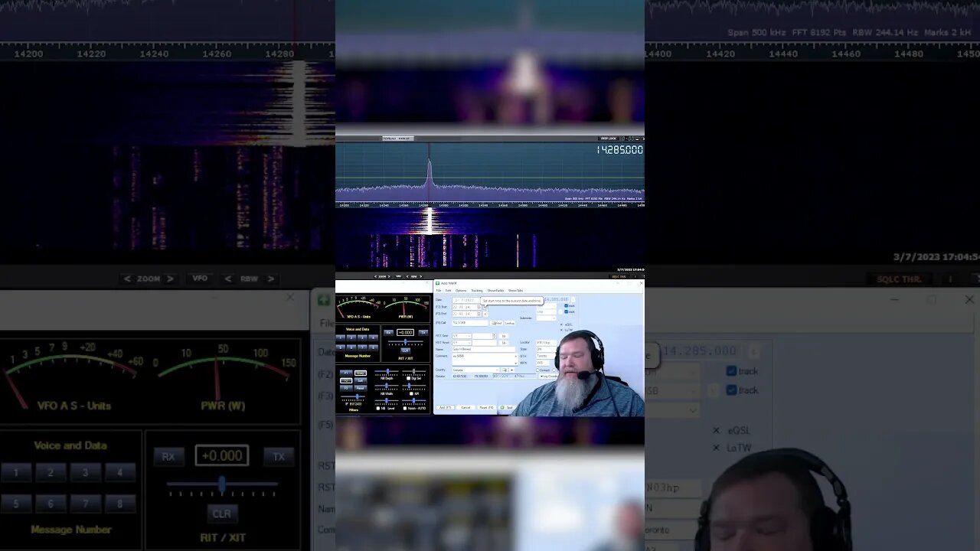Viewport: 980px width, 551px height.
Task: Click the 59 button for RST Sent
Action: pyautogui.click(x=504, y=336)
